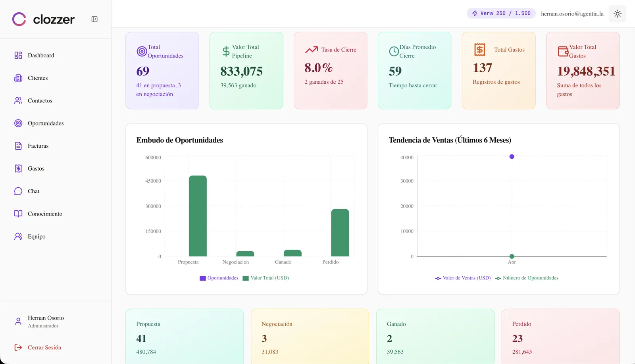This screenshot has width=635, height=364.
Task: Click the Chat bubble icon
Action: (18, 191)
